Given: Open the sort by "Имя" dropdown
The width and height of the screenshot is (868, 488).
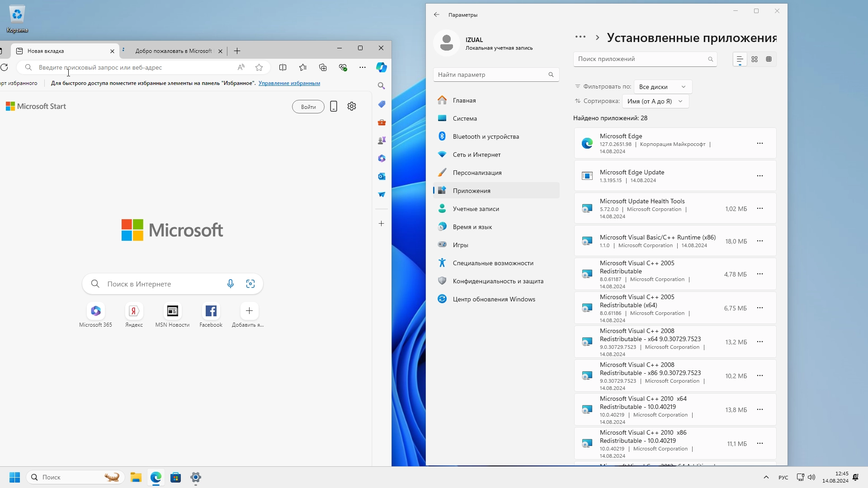Looking at the screenshot, I should point(655,101).
